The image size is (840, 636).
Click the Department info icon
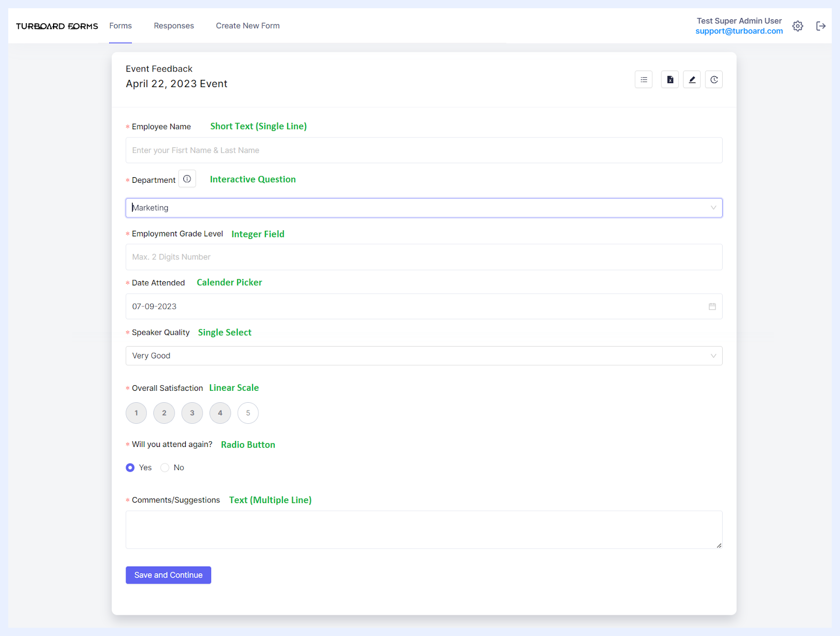[187, 179]
